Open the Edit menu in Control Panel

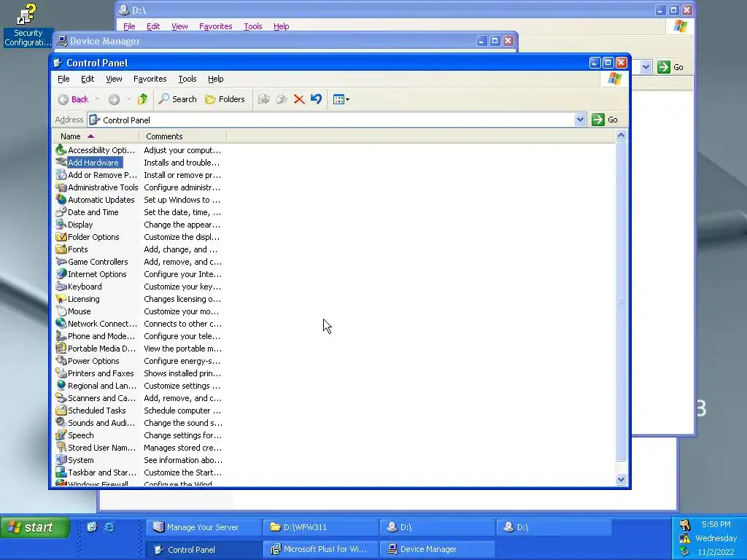click(x=88, y=79)
